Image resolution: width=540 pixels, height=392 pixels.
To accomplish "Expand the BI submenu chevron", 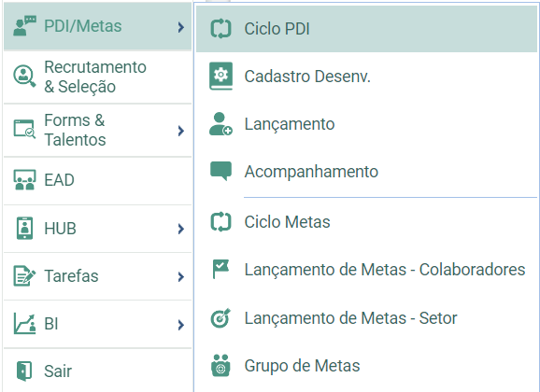I will (181, 325).
